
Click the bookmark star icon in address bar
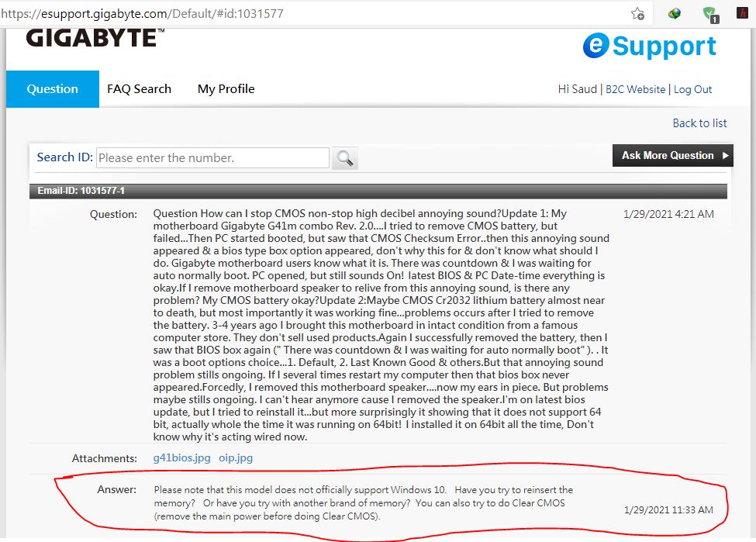(637, 14)
